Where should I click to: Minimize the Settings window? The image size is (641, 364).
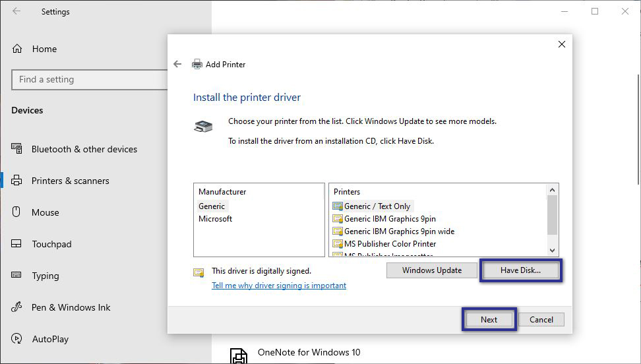tap(565, 11)
